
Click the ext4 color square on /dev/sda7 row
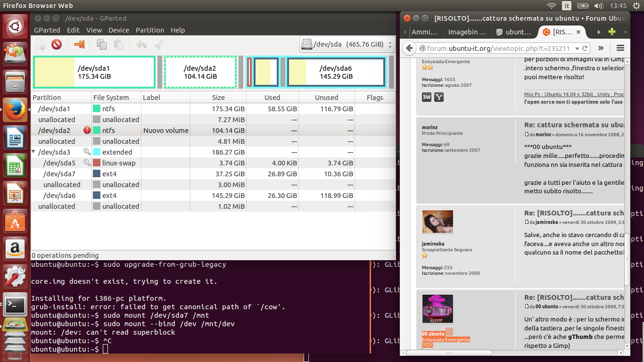pyautogui.click(x=97, y=173)
